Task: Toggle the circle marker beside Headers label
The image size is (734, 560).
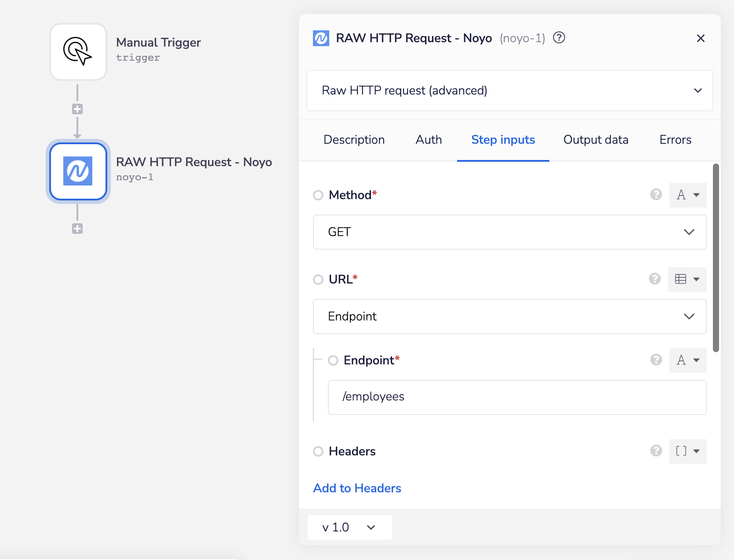Action: (318, 451)
